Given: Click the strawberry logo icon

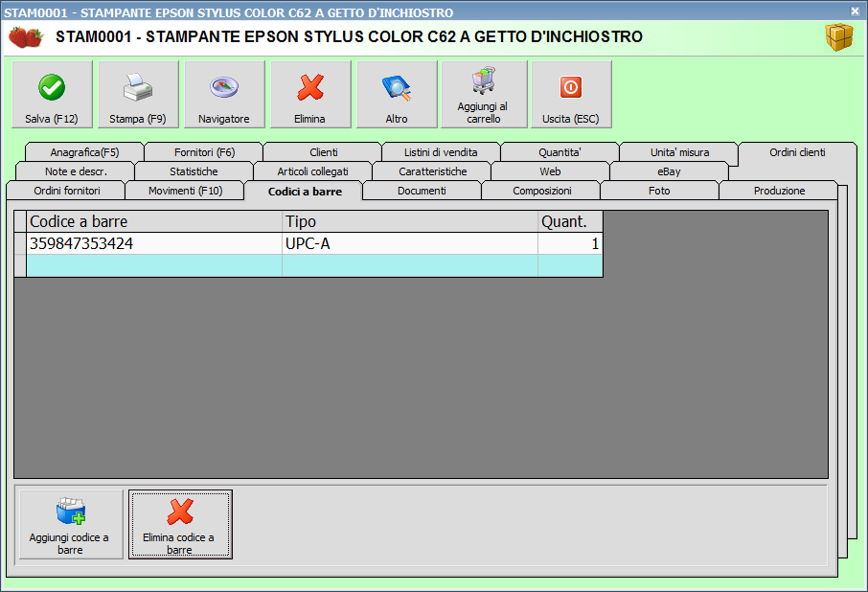Looking at the screenshot, I should tap(26, 37).
